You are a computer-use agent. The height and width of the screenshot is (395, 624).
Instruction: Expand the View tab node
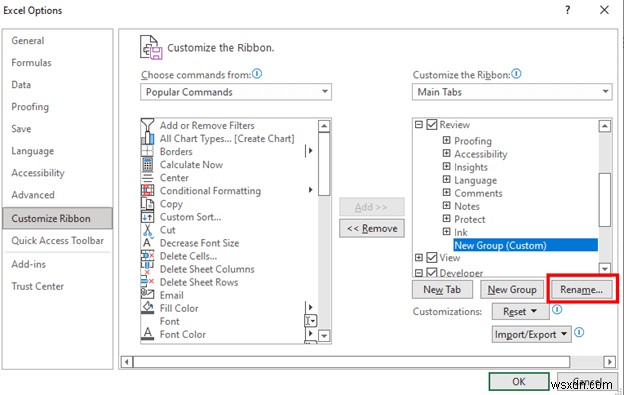click(419, 258)
